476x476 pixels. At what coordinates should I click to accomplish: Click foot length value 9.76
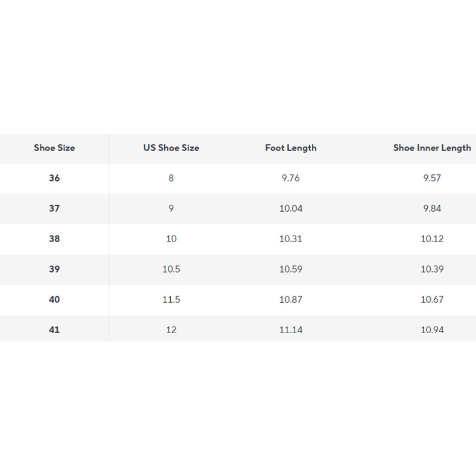pos(290,178)
